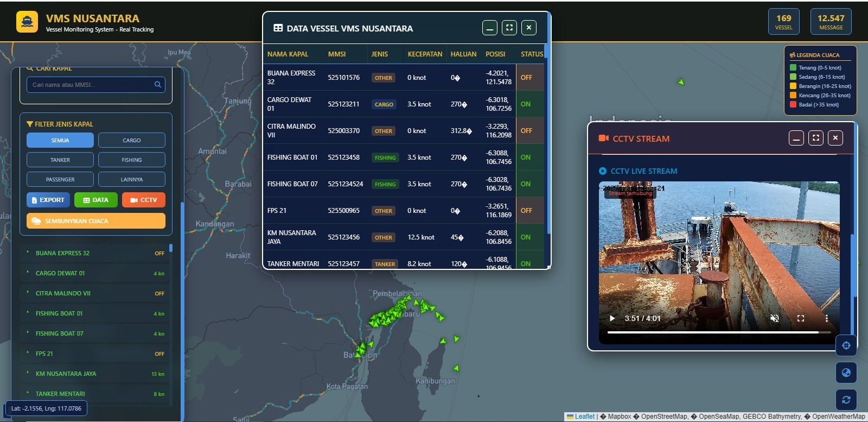Viewport: 868px width, 422px height.
Task: Click the Badai red legend swatch
Action: (793, 104)
